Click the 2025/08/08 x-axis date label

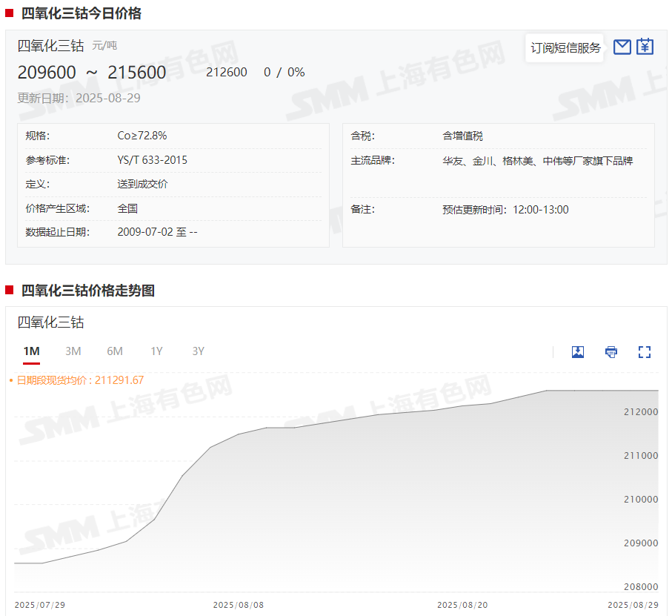click(238, 605)
